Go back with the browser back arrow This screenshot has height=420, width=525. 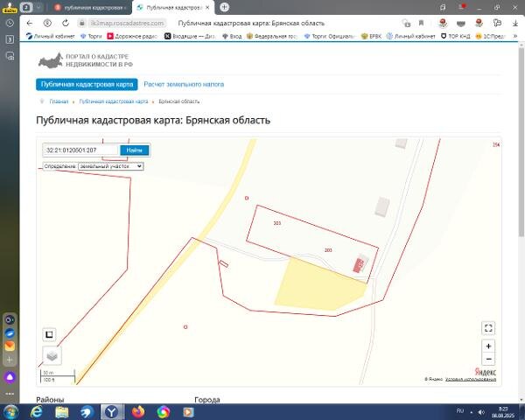point(30,23)
